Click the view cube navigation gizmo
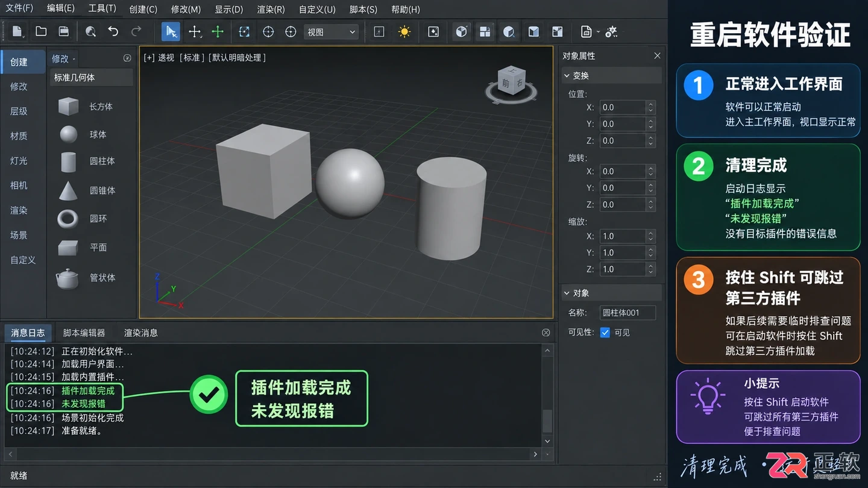This screenshot has width=868, height=488. (512, 84)
